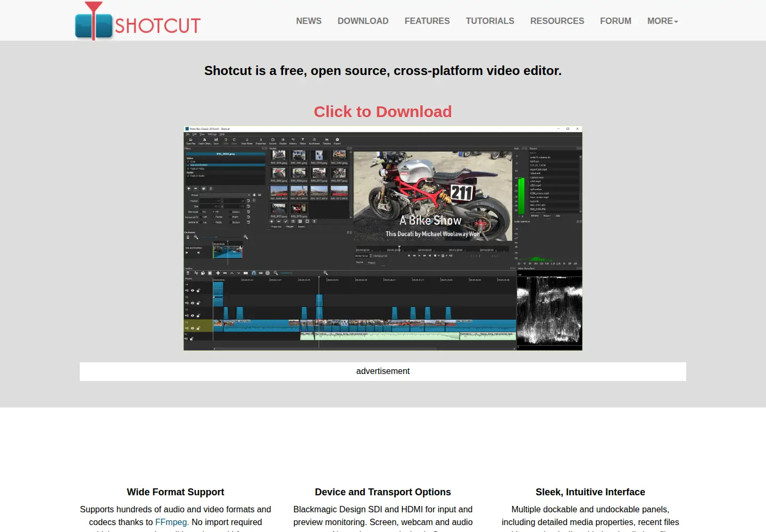Click the Shotcut logo
The image size is (766, 532).
coord(138,21)
